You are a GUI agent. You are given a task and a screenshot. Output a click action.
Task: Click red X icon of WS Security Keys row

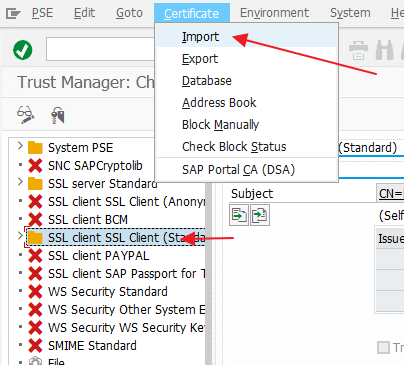[x=35, y=328]
